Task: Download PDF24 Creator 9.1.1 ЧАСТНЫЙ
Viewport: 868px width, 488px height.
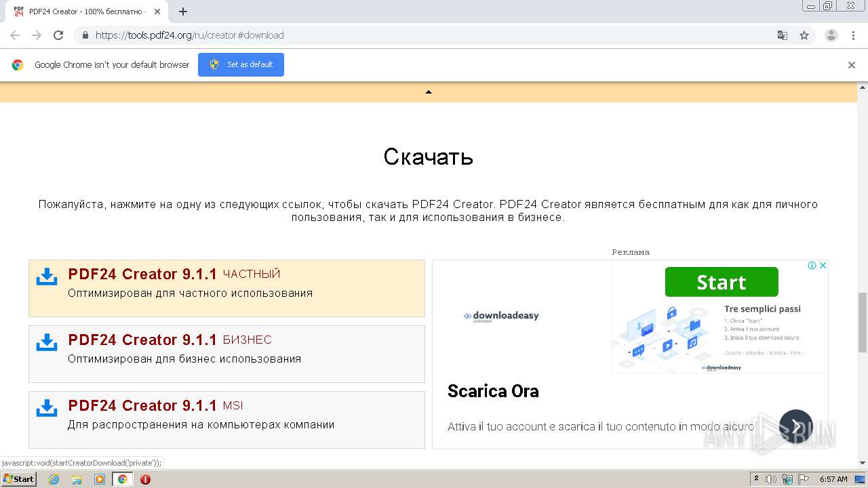Action: 226,288
